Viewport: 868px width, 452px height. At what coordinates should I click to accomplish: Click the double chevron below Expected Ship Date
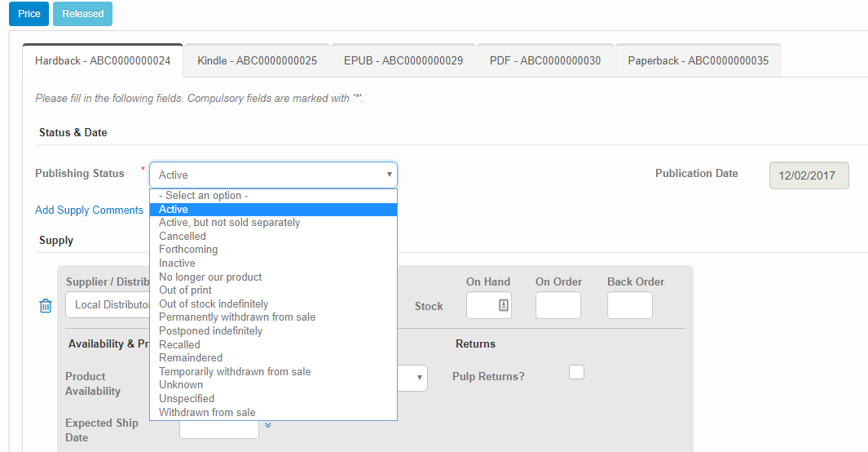click(267, 424)
